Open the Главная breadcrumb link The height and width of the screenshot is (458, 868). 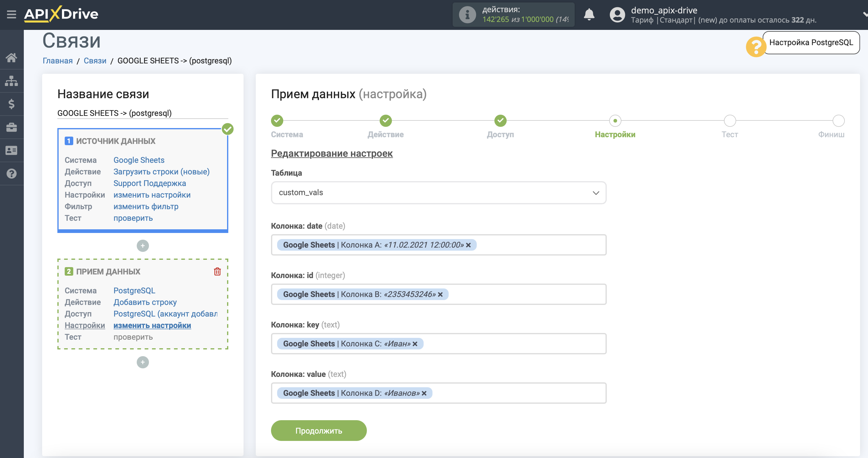click(x=58, y=61)
